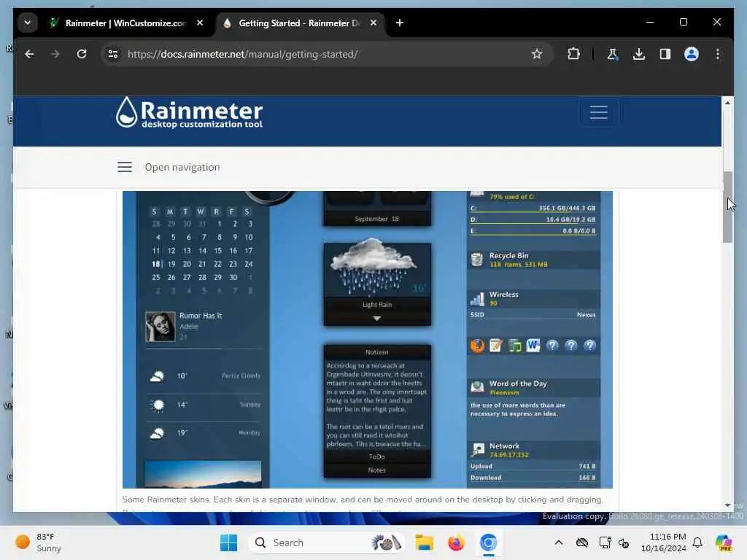747x560 pixels.
Task: Close the WinCustomize tab
Action: 200,23
